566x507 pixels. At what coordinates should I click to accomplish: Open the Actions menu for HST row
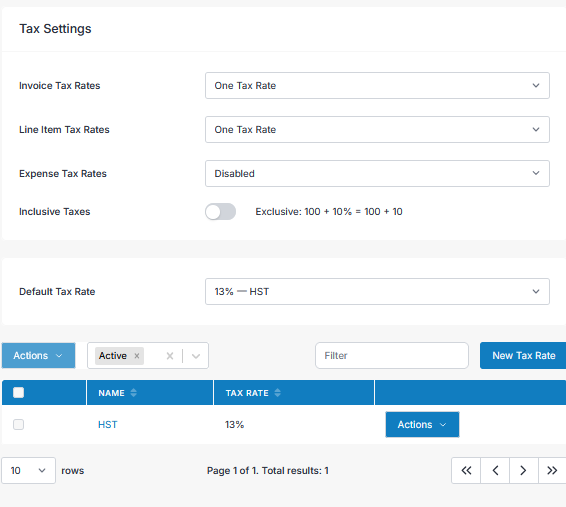pyautogui.click(x=422, y=424)
